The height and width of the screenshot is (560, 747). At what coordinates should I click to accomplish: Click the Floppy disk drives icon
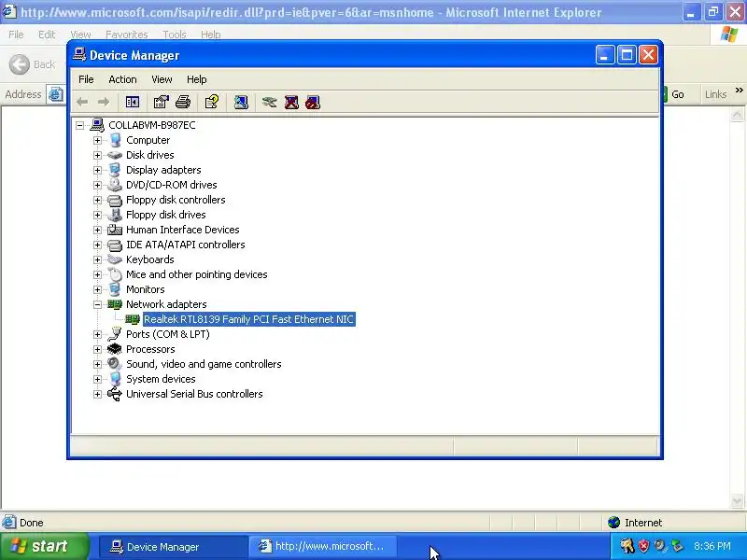click(x=114, y=215)
